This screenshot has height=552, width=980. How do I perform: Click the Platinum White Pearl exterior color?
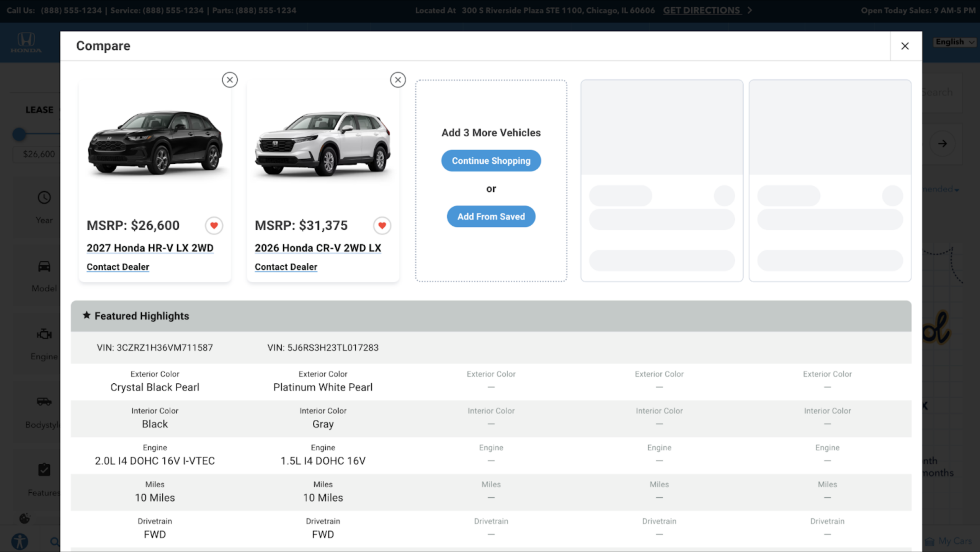pyautogui.click(x=323, y=387)
